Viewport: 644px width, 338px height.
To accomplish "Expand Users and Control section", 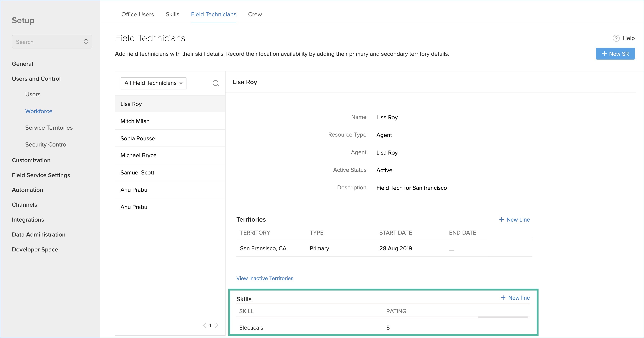I will point(36,79).
